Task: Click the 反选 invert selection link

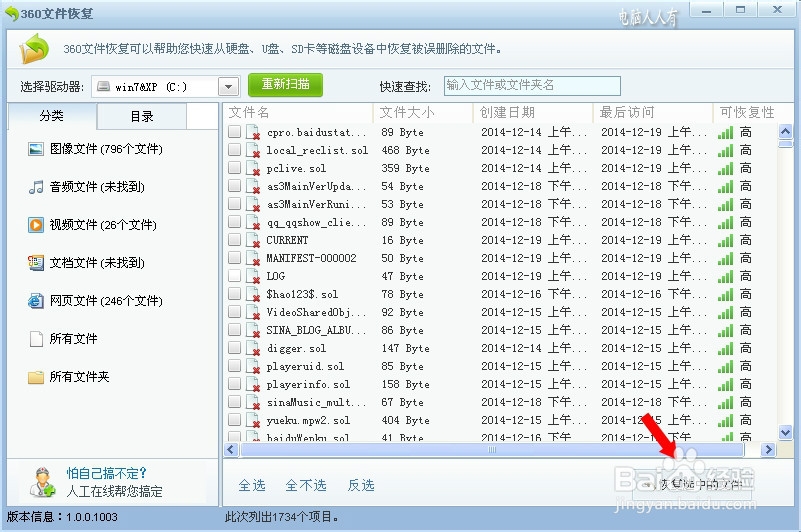Action: (361, 485)
